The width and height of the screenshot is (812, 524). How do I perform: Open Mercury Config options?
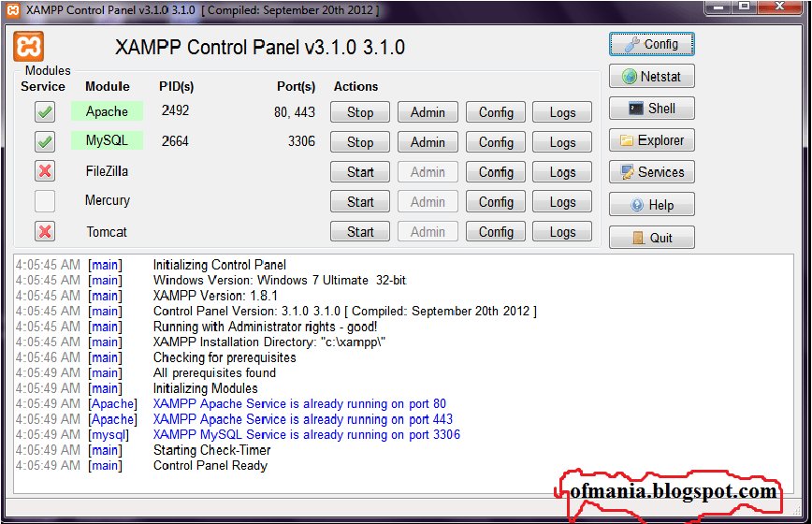496,202
